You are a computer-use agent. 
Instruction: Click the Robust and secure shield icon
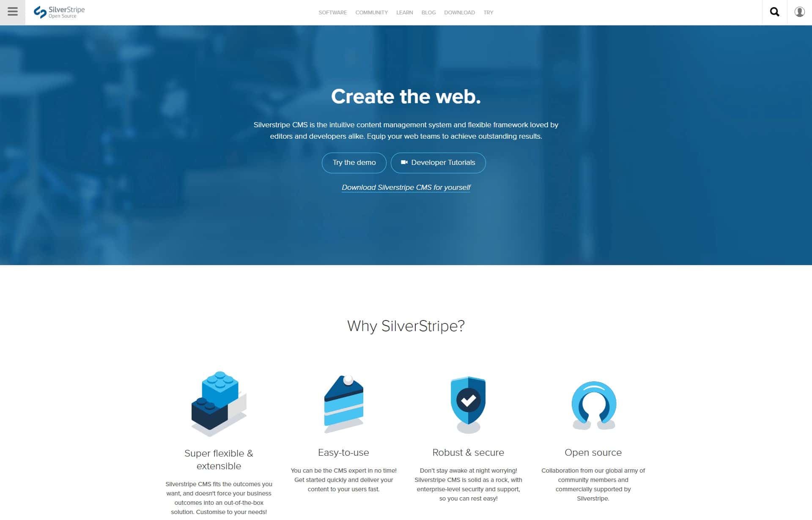point(468,402)
